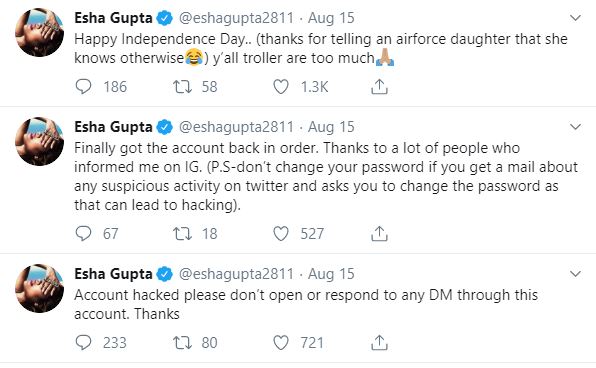Open the first tweet's options chevron

click(x=575, y=18)
